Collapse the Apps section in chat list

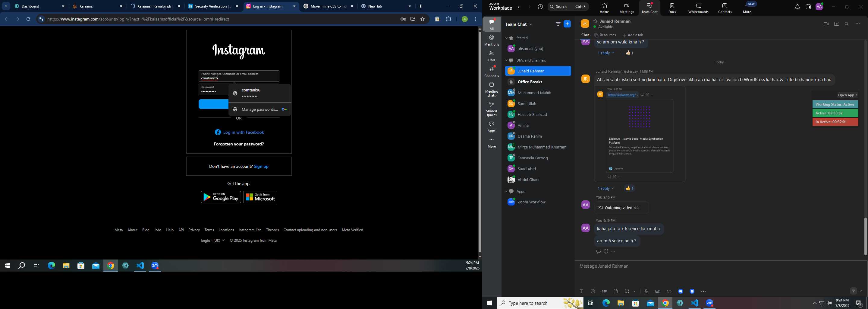(x=506, y=191)
